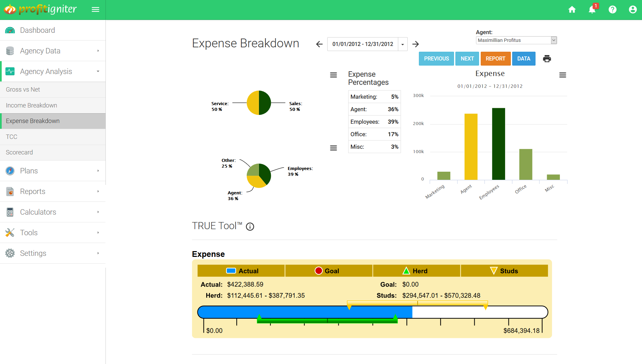Open TRUE Tool info icon
Viewport: 642px width, 364px height.
[x=250, y=226]
